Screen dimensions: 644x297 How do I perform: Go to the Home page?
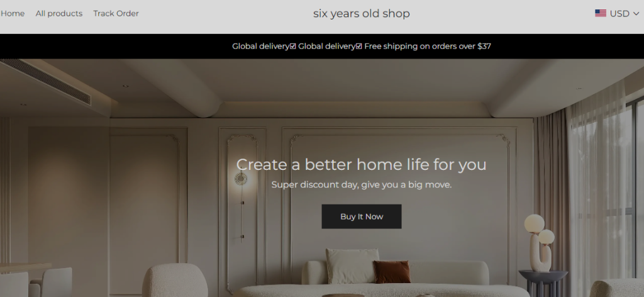[13, 14]
